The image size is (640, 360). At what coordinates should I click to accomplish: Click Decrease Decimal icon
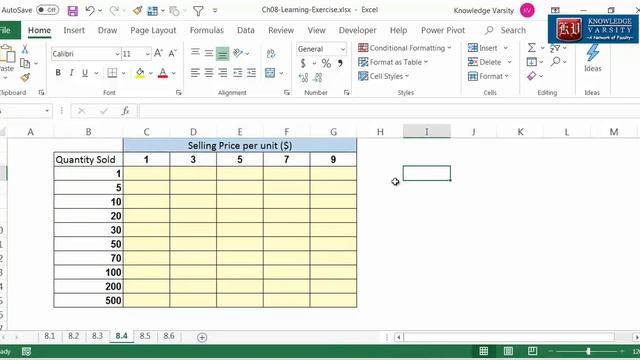pyautogui.click(x=318, y=77)
